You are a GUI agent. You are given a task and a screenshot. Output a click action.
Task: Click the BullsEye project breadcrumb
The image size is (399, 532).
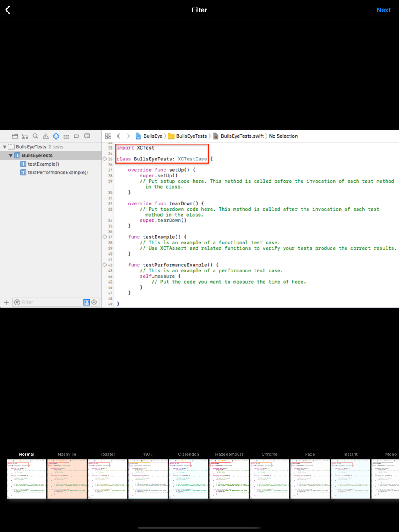click(x=149, y=136)
